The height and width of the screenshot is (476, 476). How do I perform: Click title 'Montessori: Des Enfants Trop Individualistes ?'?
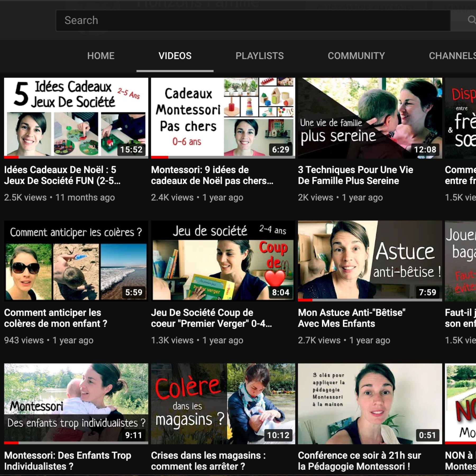pos(68,461)
